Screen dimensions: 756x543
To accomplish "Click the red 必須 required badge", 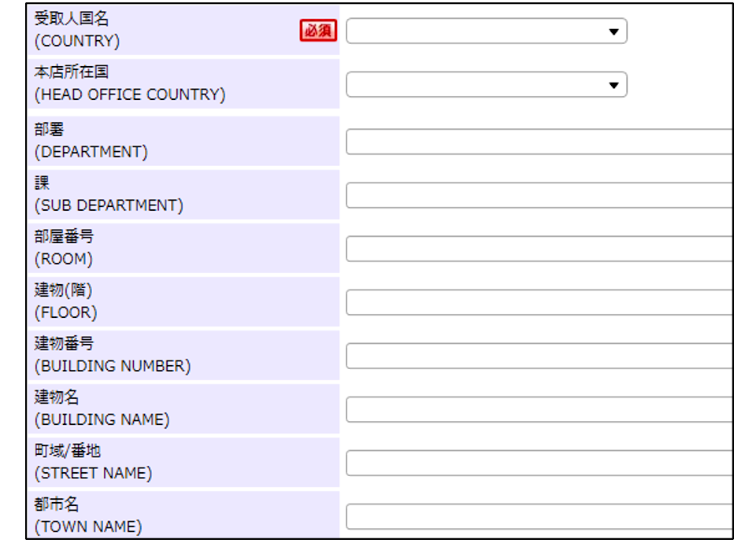I will tap(318, 31).
